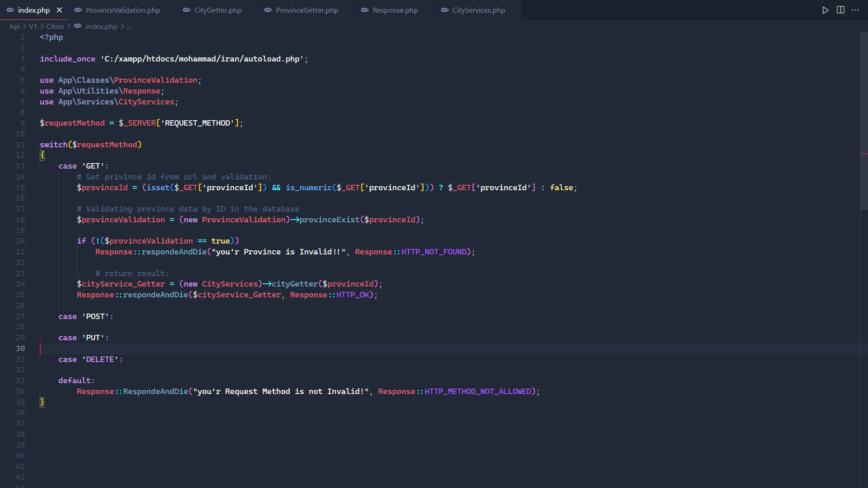This screenshot has height=488, width=868.
Task: Click line number 13 in the gutter
Action: 20,166
